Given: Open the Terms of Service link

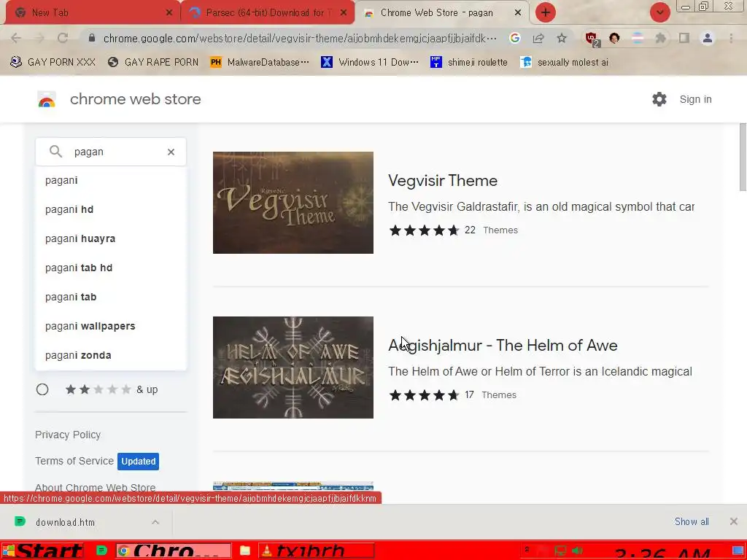Looking at the screenshot, I should (74, 461).
